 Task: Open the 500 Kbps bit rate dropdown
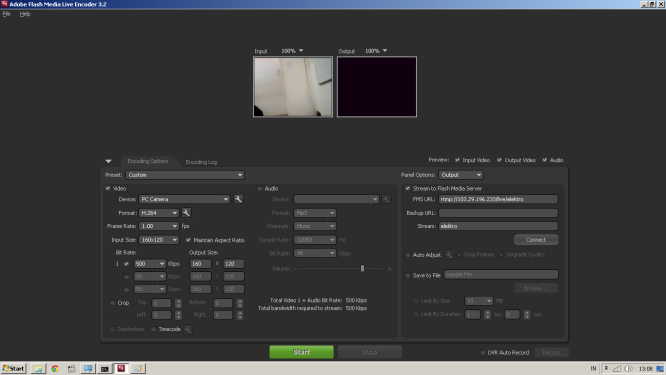tap(150, 264)
